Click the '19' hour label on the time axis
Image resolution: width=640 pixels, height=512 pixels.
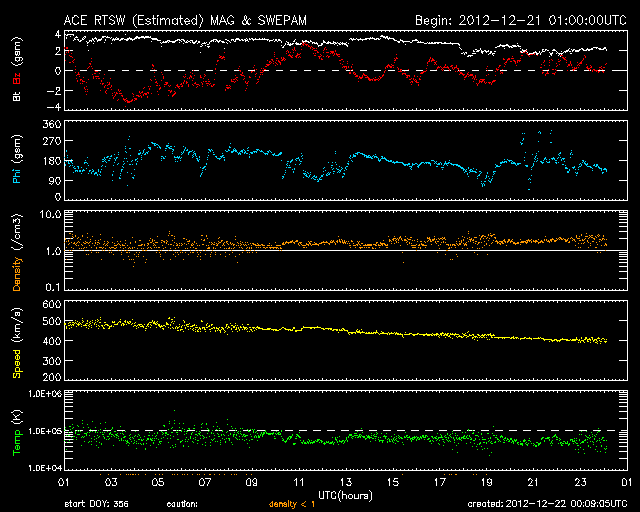487,482
